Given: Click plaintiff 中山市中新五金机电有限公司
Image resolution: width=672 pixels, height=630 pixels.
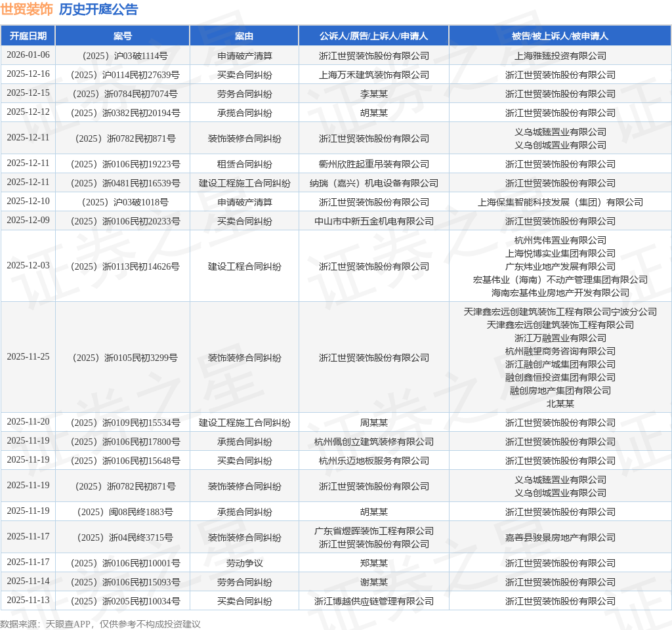Looking at the screenshot, I should point(373,221).
